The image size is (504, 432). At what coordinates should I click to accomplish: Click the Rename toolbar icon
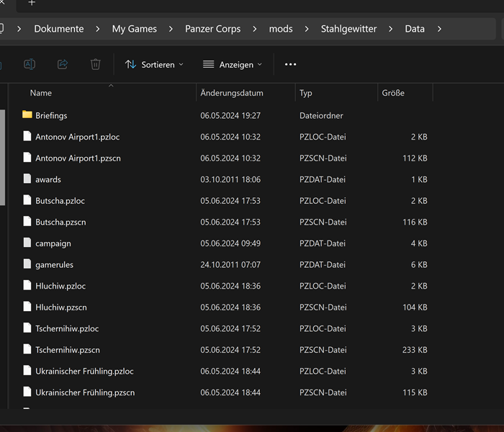click(x=30, y=64)
